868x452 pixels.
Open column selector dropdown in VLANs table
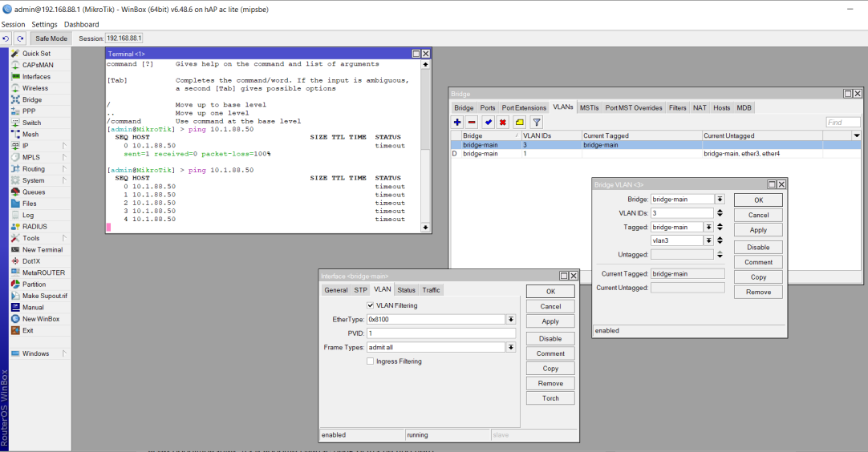pyautogui.click(x=857, y=135)
